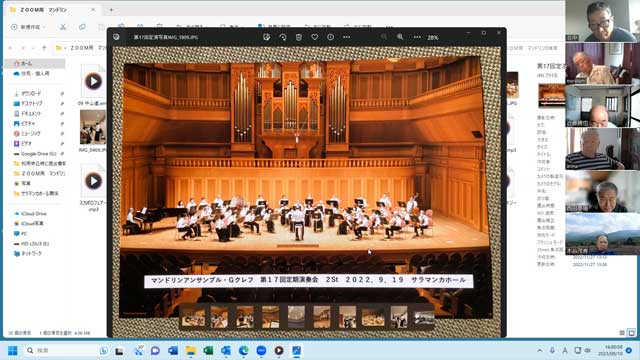The height and width of the screenshot is (360, 640).
Task: Open a new tab in File Explorer
Action: 111,10
